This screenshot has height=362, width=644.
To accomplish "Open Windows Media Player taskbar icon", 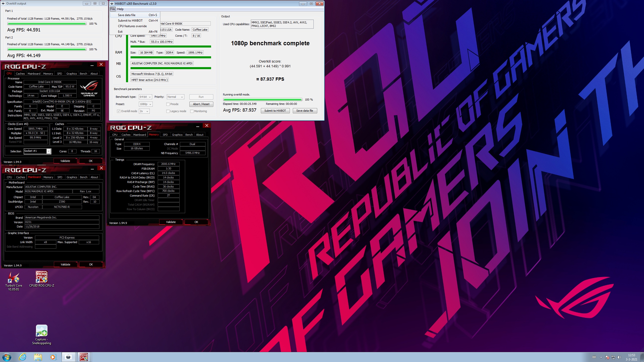I will tap(53, 357).
